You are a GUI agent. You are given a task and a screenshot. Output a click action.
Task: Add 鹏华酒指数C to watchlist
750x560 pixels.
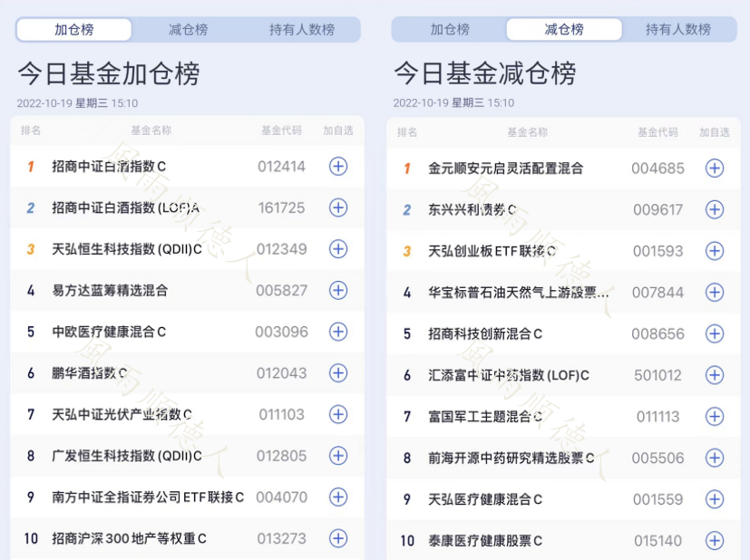(x=338, y=373)
